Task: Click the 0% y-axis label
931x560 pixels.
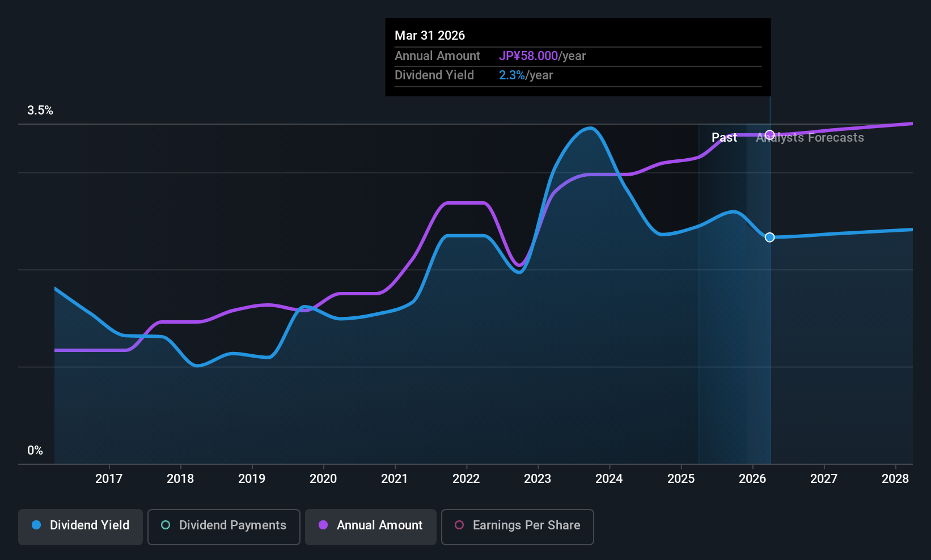Action: pos(35,451)
